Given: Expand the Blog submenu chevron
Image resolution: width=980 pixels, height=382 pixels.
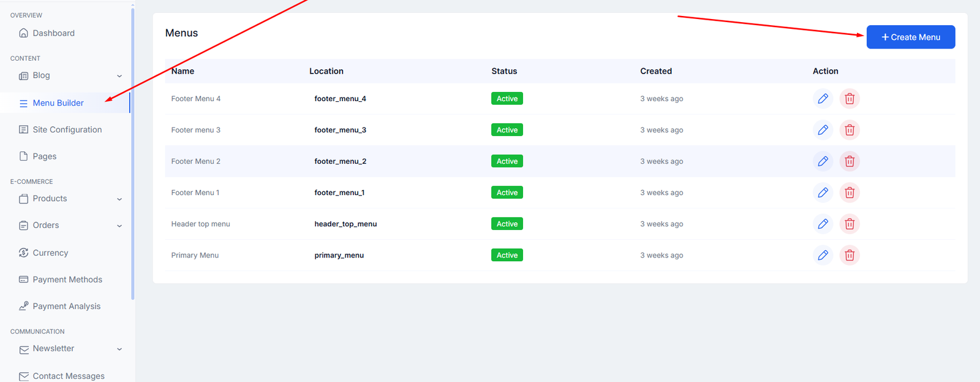Looking at the screenshot, I should point(119,76).
